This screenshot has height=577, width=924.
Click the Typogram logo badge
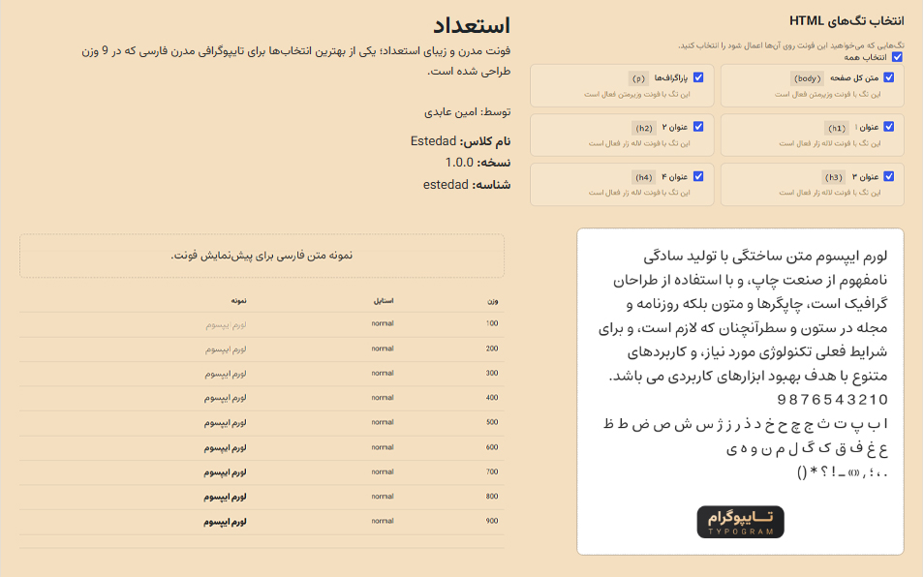tap(740, 522)
